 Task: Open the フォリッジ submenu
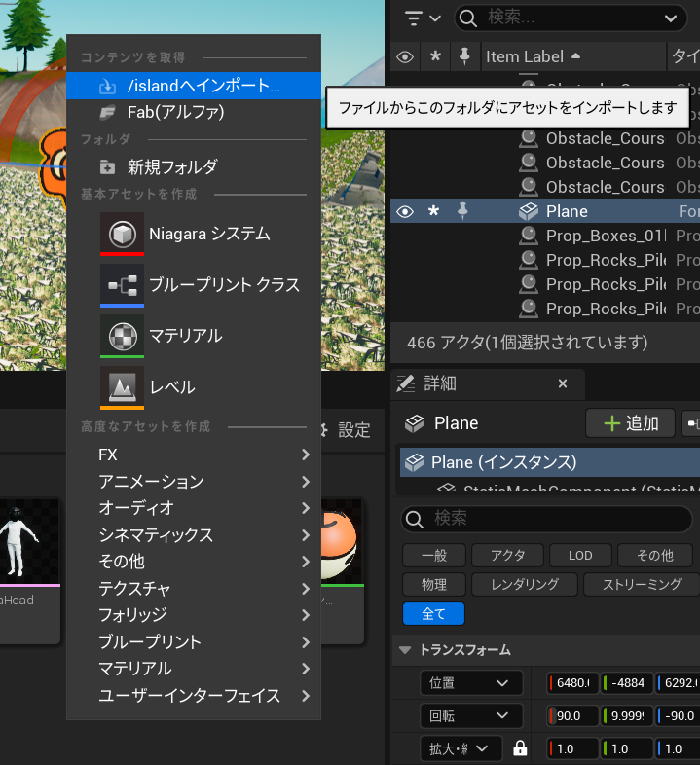tap(194, 615)
